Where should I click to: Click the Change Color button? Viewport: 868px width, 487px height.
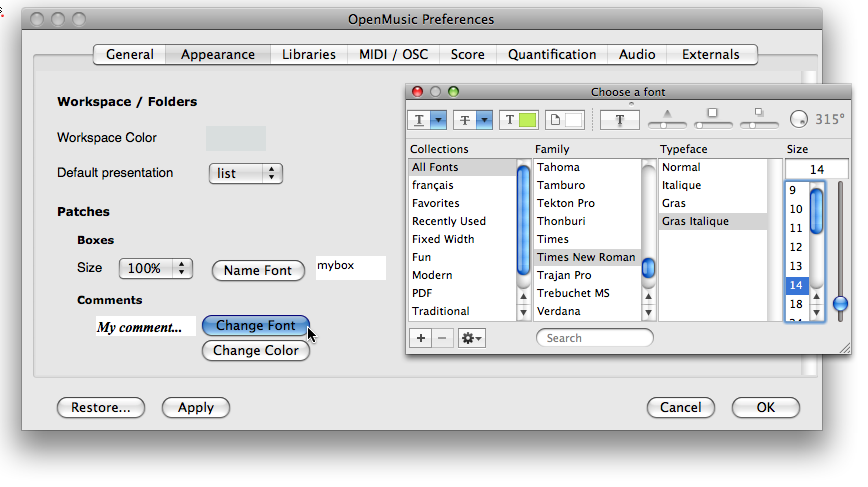click(256, 350)
